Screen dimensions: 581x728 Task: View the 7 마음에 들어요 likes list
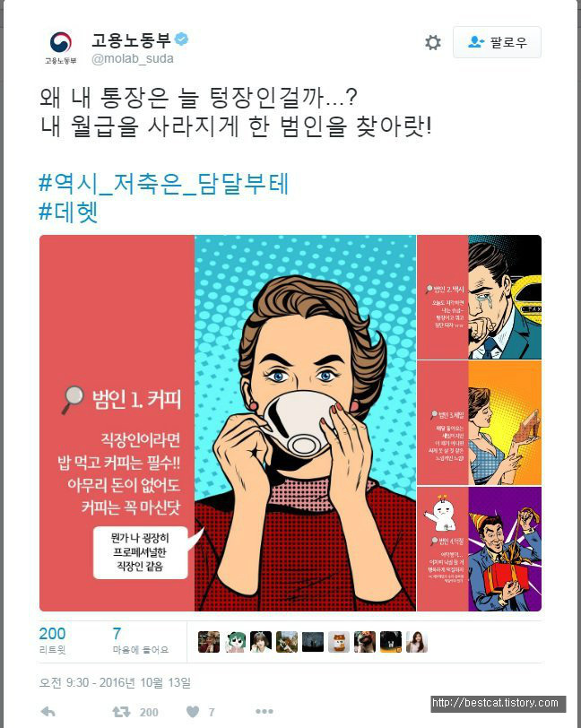click(x=140, y=640)
